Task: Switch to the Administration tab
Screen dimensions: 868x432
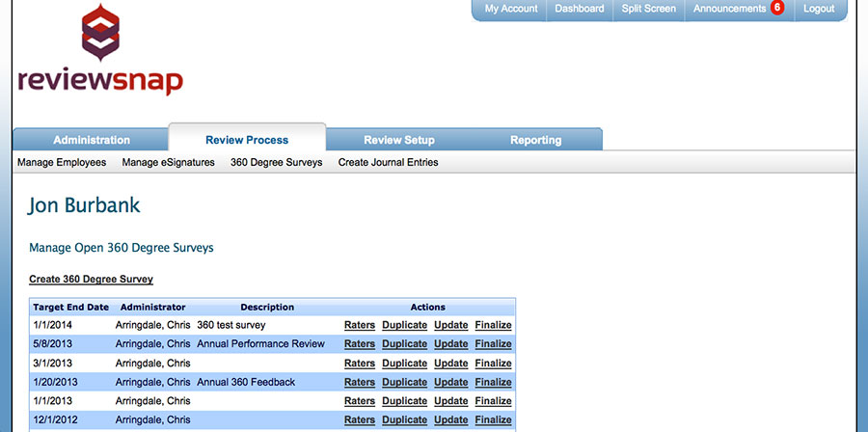Action: click(92, 140)
